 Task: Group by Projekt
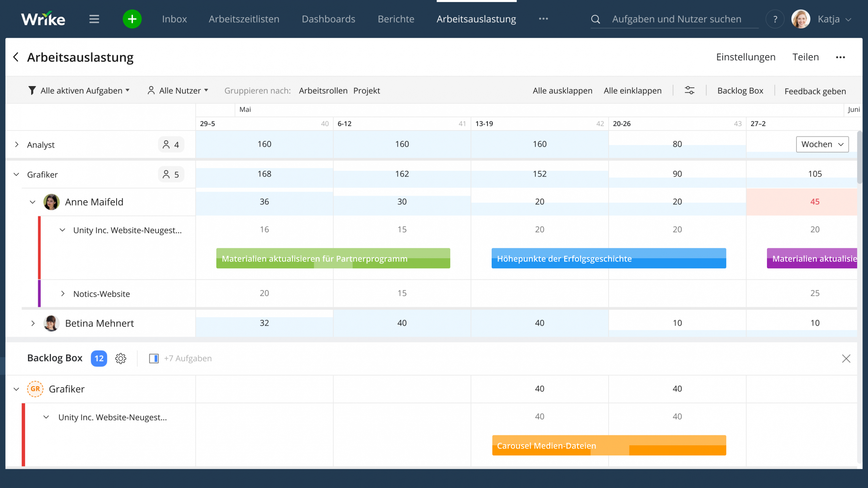tap(367, 91)
